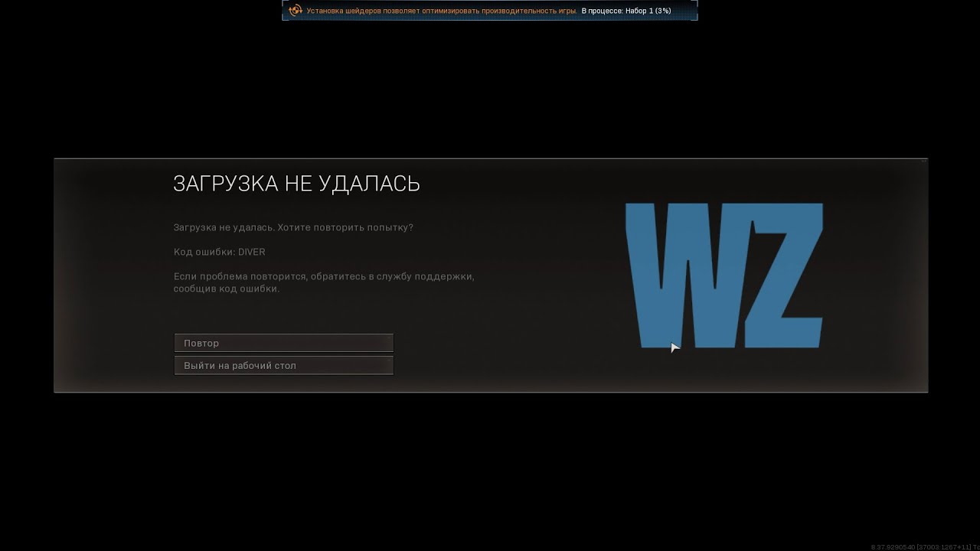Click the 'В процессе: Набор 1 (3%)' status
Screen dimensions: 980x551
point(626,11)
